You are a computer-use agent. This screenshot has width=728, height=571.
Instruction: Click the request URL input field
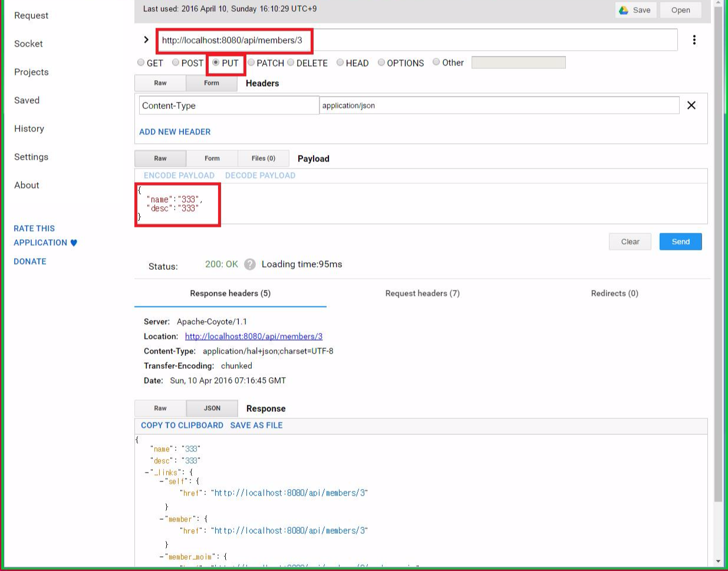[x=417, y=40]
